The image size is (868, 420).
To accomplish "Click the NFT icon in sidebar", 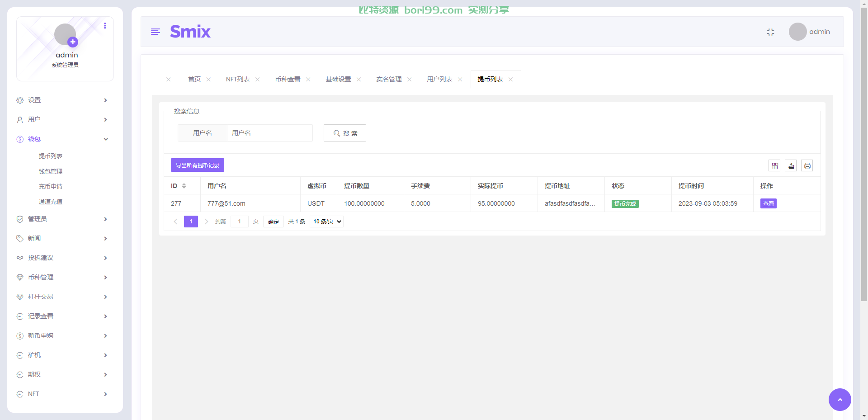I will tap(20, 394).
